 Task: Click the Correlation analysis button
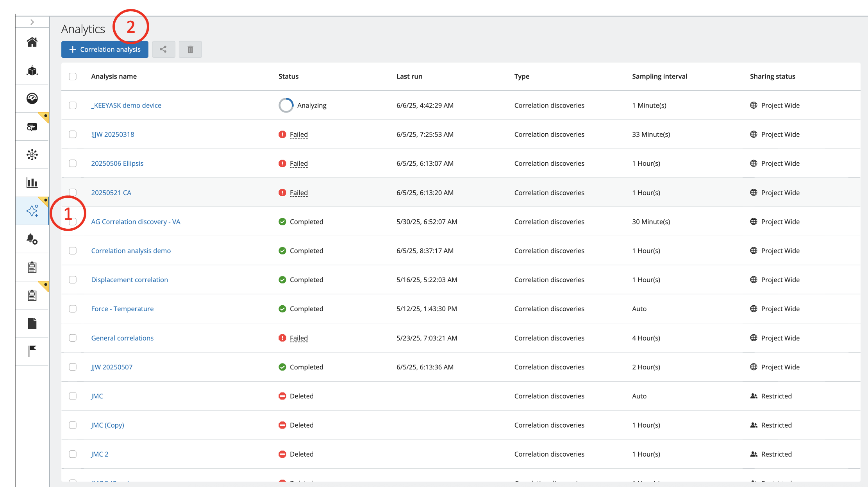click(x=105, y=49)
